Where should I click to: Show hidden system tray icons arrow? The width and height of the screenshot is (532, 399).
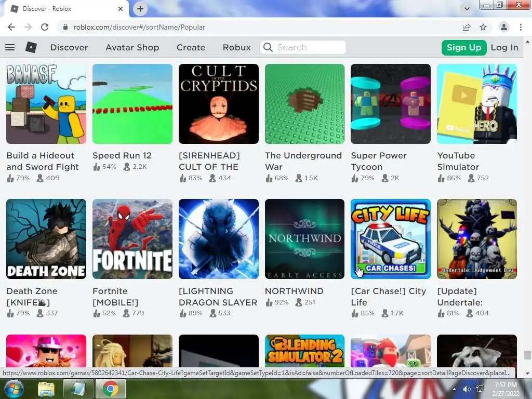[454, 389]
